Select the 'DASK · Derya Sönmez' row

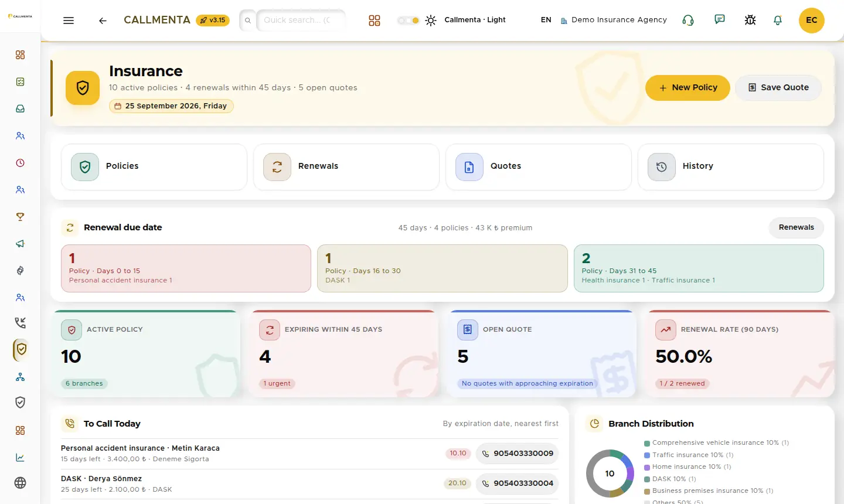309,484
